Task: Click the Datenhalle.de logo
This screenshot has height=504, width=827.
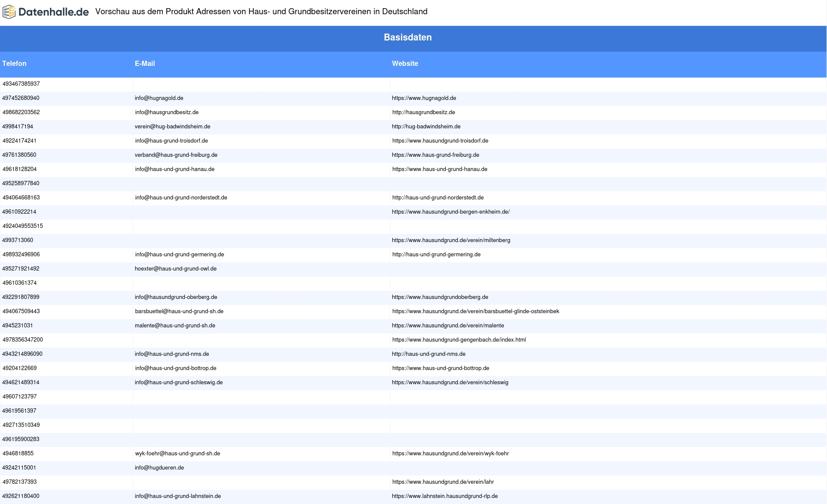Action: coord(46,12)
